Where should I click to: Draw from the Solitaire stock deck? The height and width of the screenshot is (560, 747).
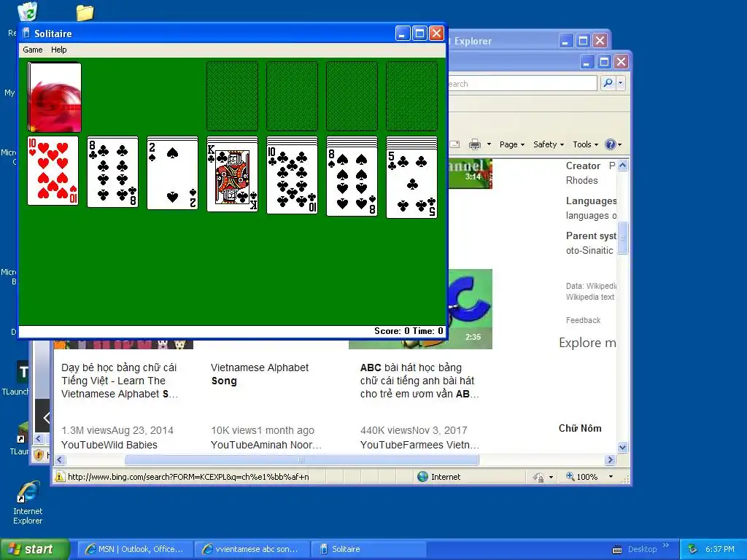[x=54, y=97]
